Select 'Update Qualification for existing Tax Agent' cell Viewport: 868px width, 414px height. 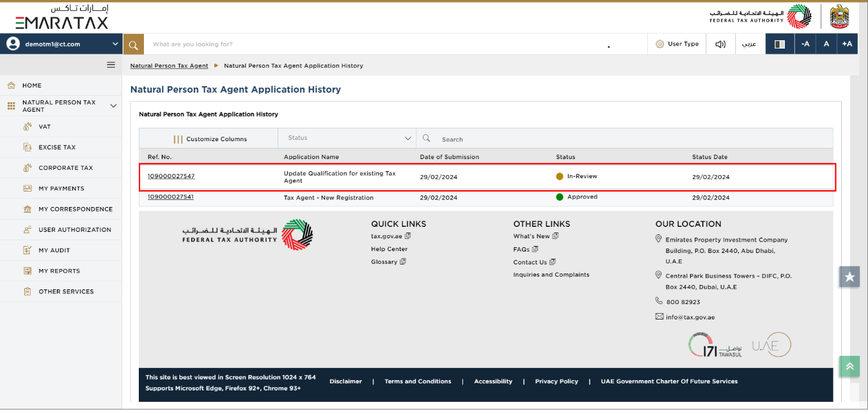340,177
